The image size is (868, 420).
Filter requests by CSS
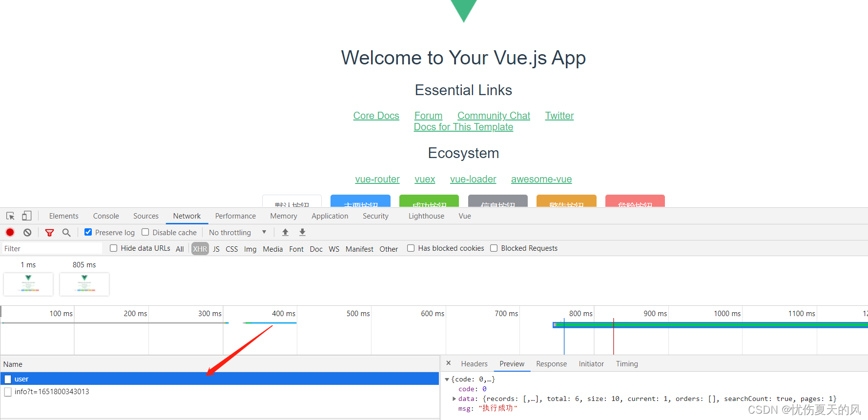point(232,249)
